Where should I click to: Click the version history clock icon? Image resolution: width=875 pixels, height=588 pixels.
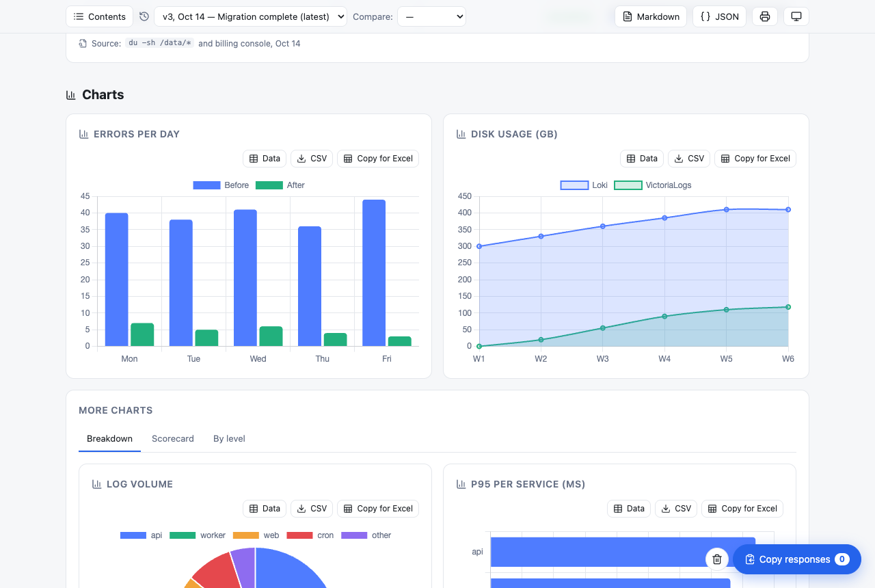144,16
